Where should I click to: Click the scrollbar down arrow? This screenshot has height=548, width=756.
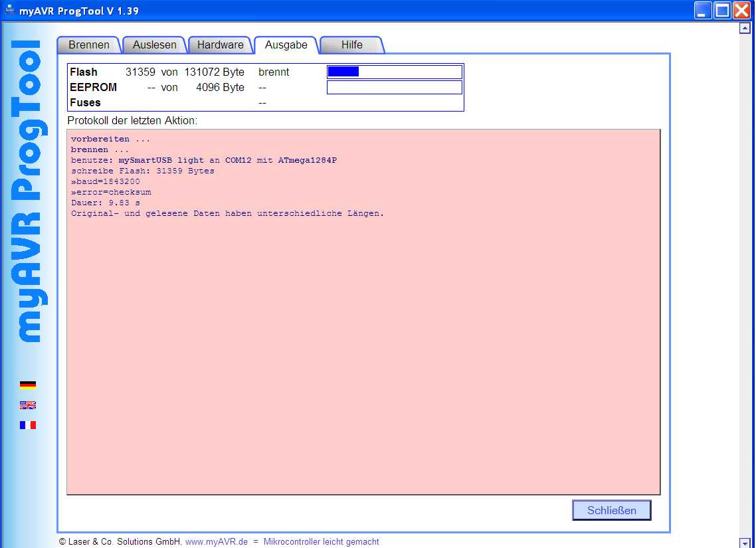coord(745,543)
